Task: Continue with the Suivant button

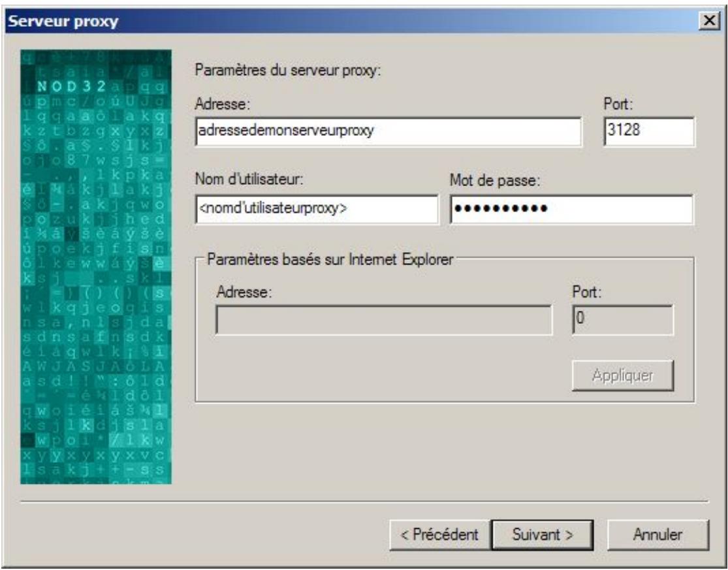Action: point(543,535)
